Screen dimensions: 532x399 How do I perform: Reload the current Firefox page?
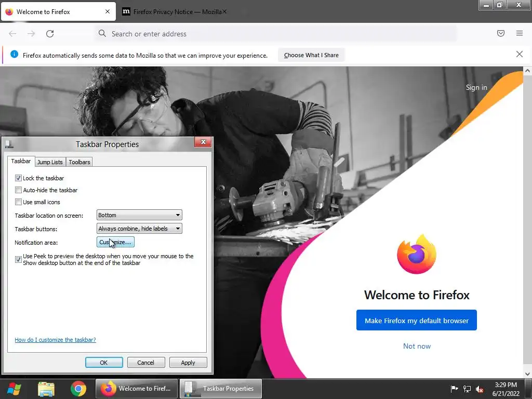(x=50, y=34)
